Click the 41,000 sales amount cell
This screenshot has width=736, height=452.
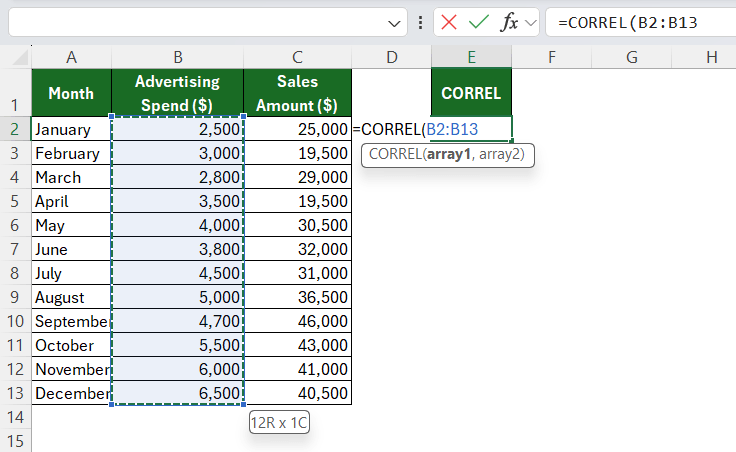[297, 369]
